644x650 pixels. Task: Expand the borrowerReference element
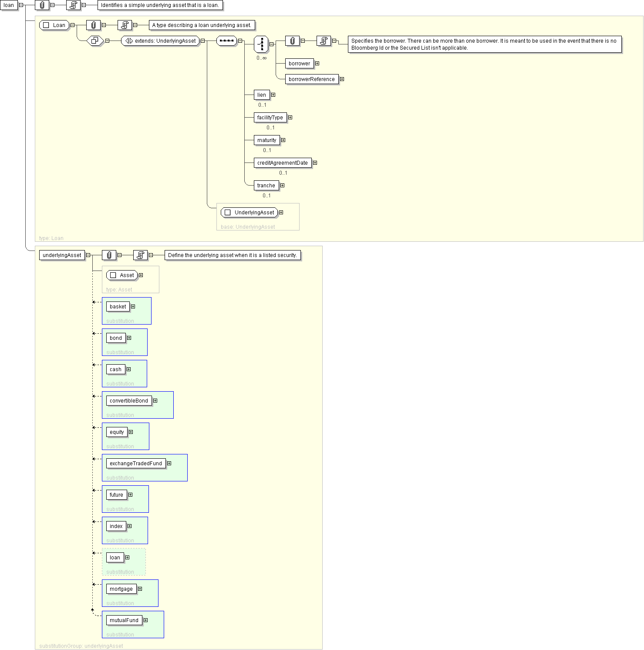coord(342,79)
